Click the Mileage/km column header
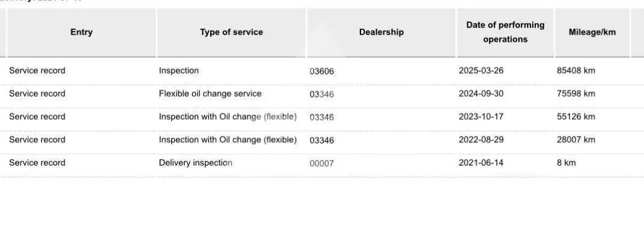The image size is (644, 228). click(x=592, y=32)
